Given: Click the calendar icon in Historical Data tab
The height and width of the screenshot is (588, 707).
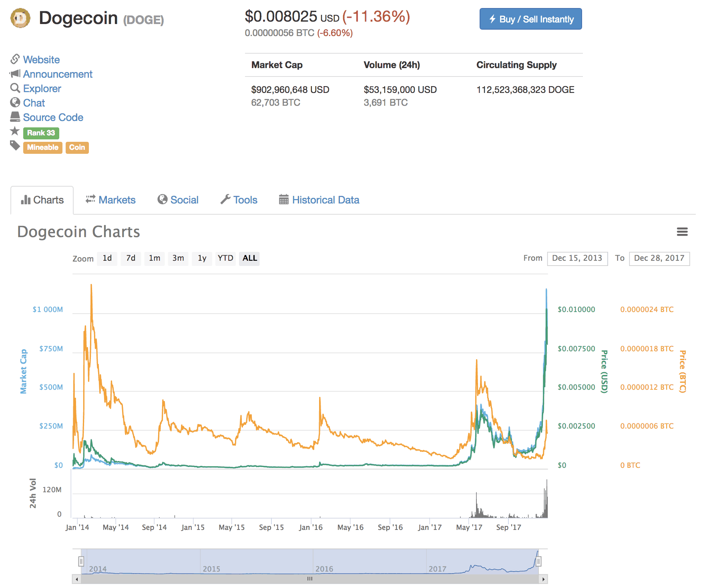Looking at the screenshot, I should (x=284, y=199).
